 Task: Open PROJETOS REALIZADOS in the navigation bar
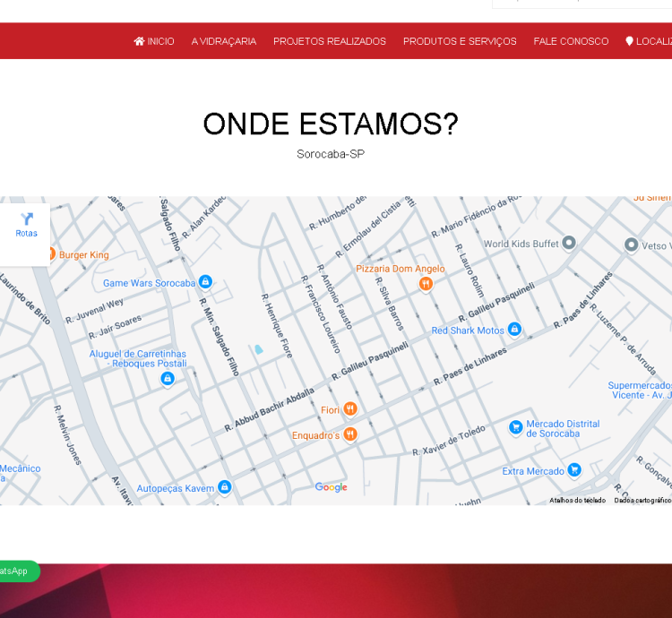point(329,41)
